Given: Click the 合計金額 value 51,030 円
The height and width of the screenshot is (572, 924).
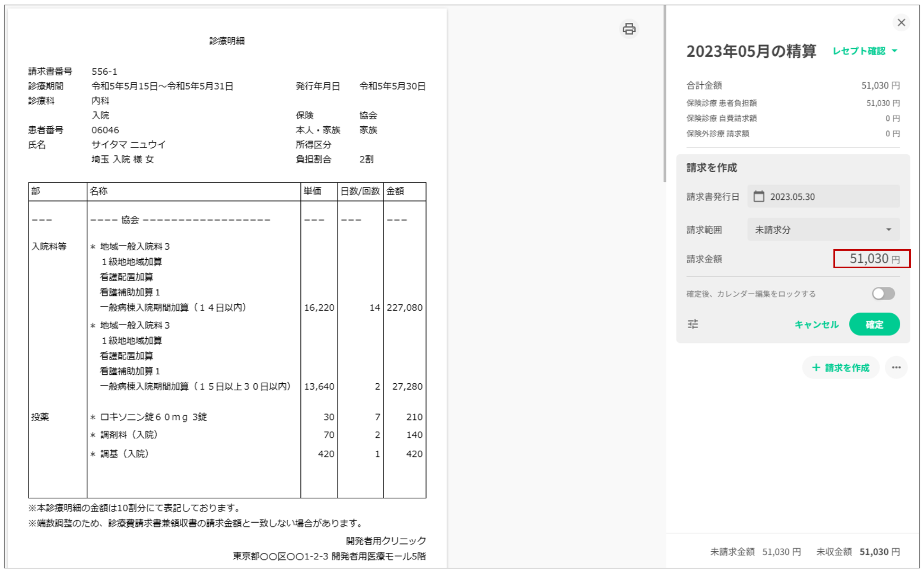Looking at the screenshot, I should pos(881,85).
